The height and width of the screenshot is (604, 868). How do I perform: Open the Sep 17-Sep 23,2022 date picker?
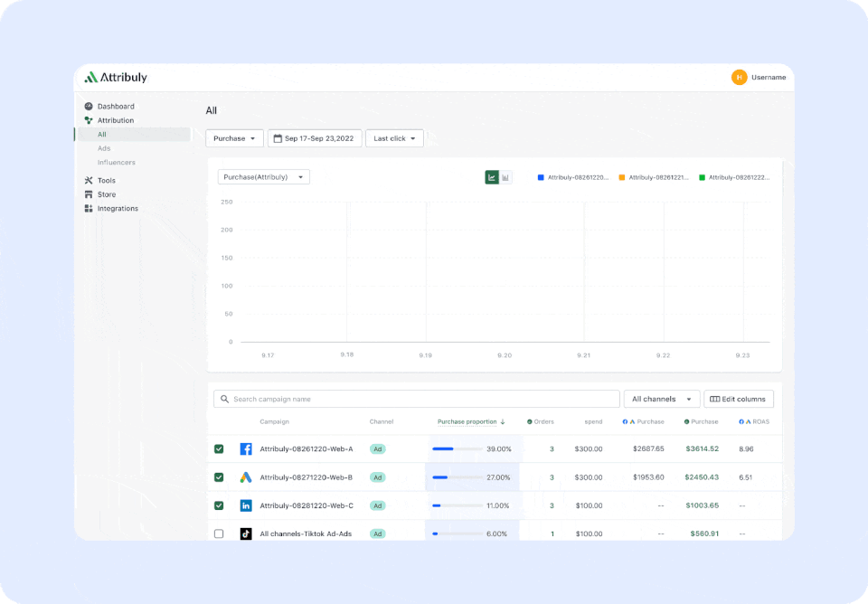tap(315, 138)
